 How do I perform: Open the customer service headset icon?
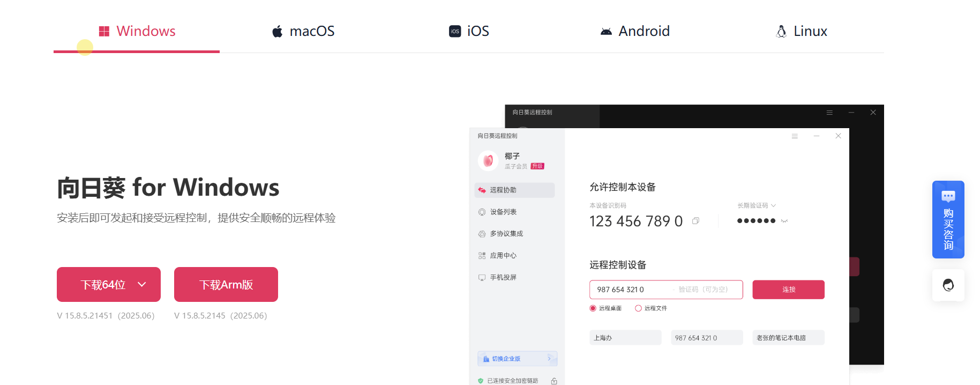[948, 285]
